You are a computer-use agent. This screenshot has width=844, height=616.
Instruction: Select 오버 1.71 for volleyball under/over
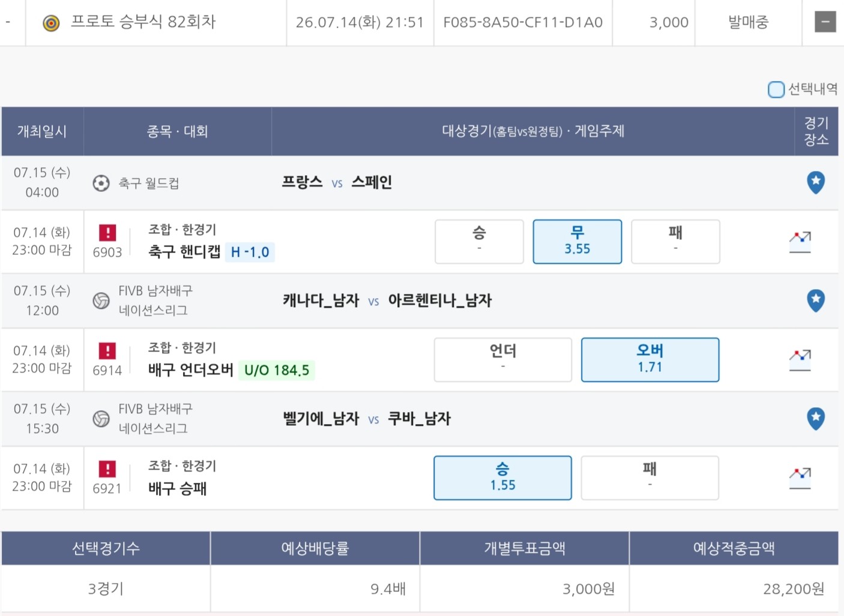(x=650, y=360)
